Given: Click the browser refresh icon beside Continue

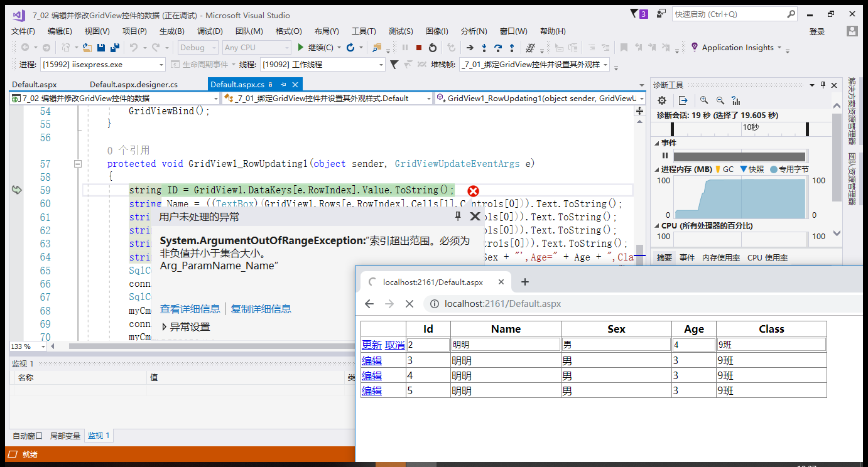Looking at the screenshot, I should [350, 48].
